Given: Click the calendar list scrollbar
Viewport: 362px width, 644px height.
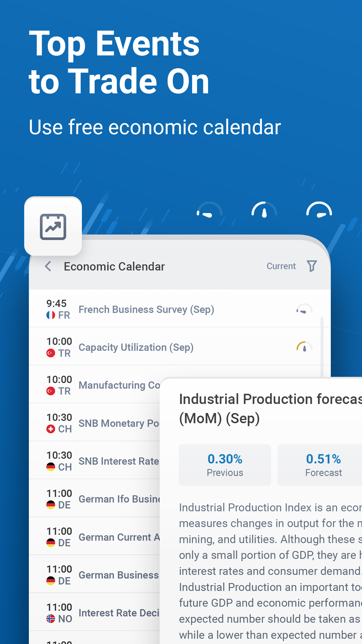Looking at the screenshot, I should coord(322,346).
